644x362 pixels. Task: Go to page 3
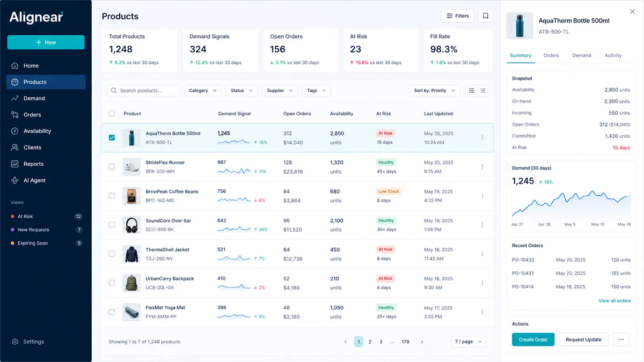tap(381, 342)
